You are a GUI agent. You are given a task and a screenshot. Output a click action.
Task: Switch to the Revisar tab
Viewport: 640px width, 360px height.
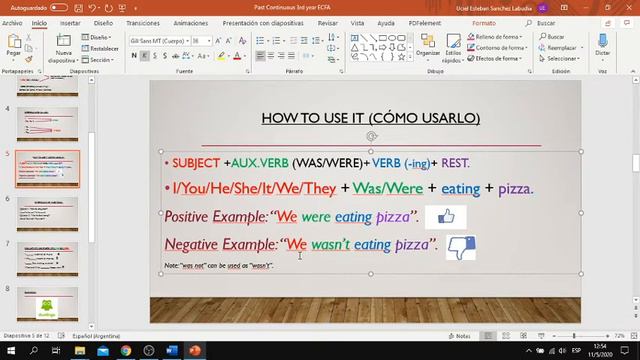point(328,23)
